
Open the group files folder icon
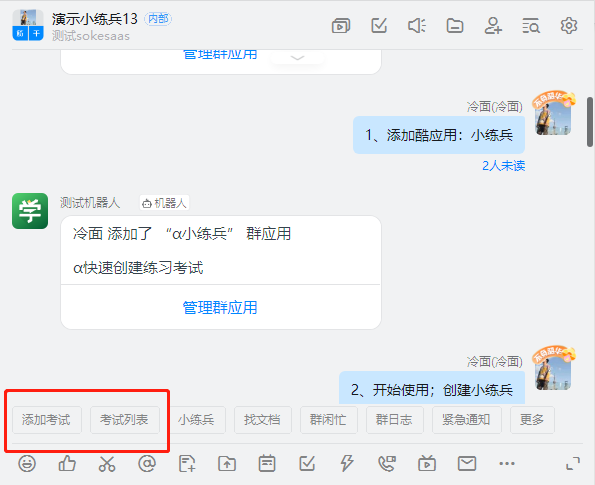coord(455,26)
